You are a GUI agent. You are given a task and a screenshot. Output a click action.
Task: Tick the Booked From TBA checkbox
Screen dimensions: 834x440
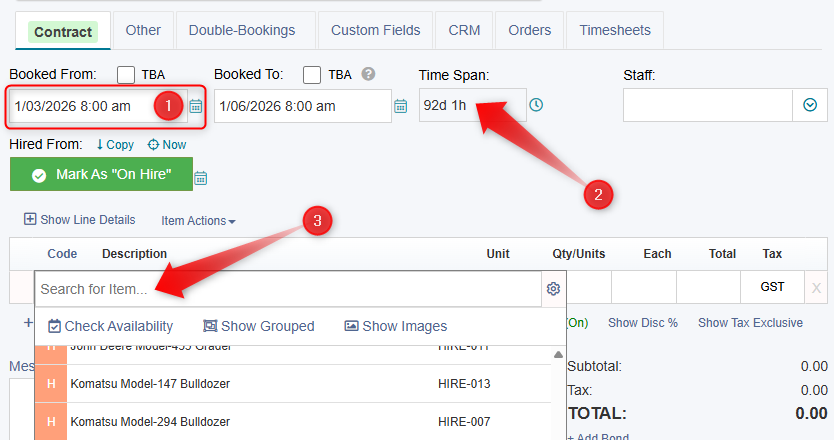pyautogui.click(x=126, y=75)
